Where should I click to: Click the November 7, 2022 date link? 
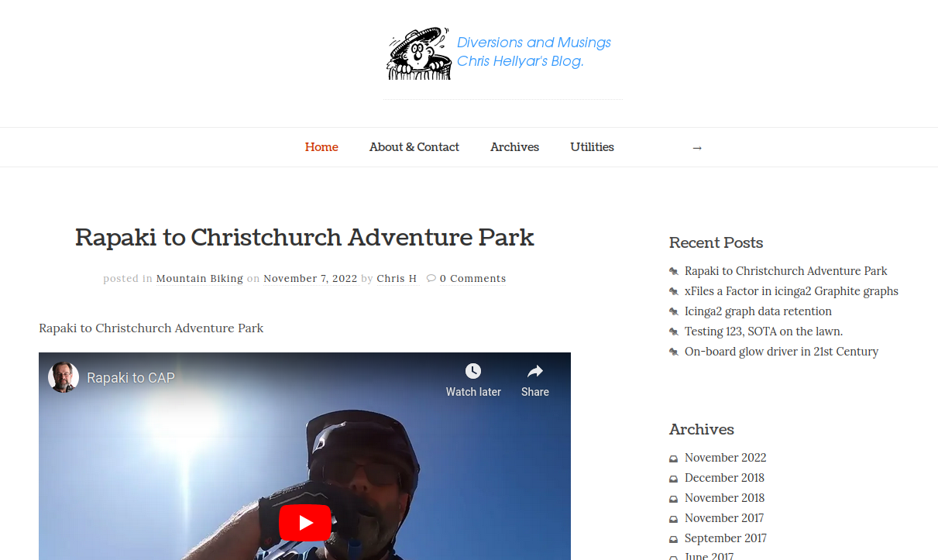coord(311,278)
